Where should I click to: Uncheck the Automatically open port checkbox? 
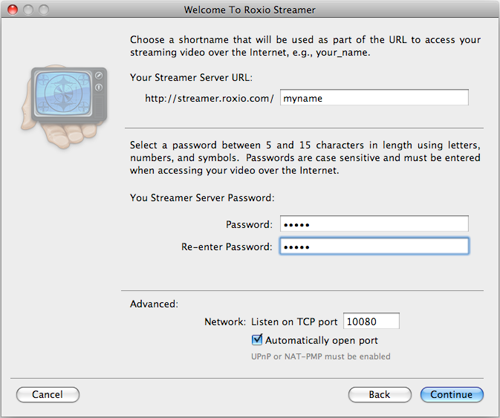coord(257,340)
